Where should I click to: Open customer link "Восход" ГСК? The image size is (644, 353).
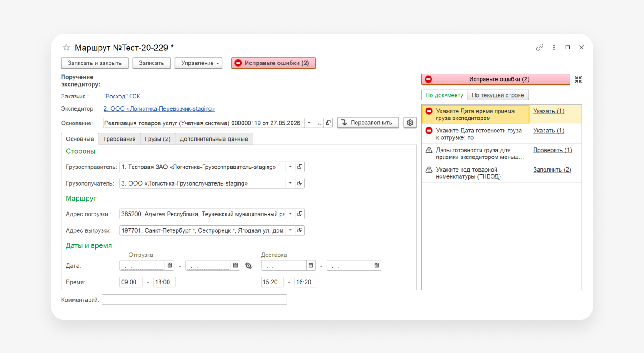(122, 96)
